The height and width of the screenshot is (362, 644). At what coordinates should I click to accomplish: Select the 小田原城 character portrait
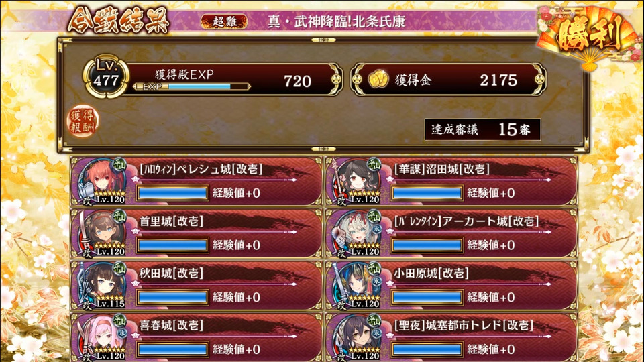pyautogui.click(x=356, y=286)
